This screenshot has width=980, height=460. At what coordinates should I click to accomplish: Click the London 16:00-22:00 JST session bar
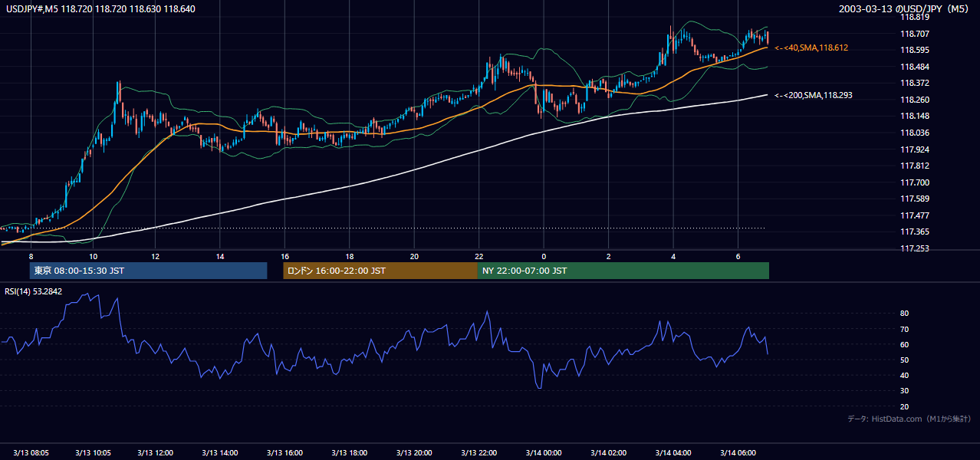click(x=380, y=271)
